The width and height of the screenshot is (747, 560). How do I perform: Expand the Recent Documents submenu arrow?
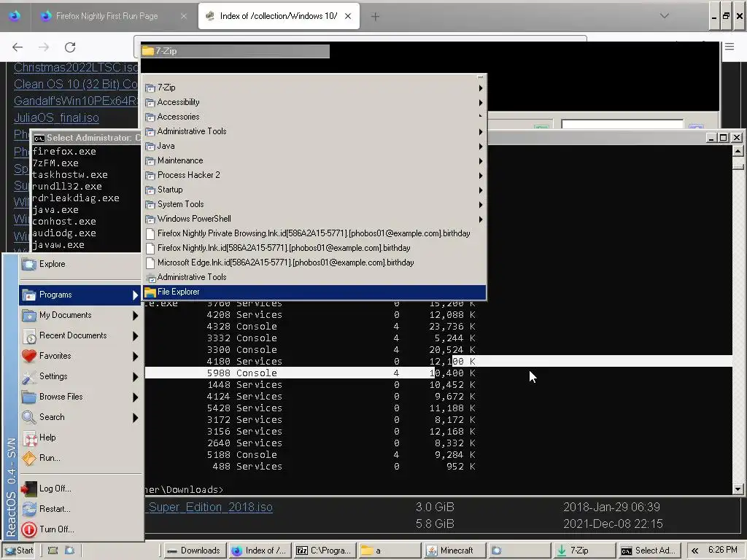tap(135, 335)
